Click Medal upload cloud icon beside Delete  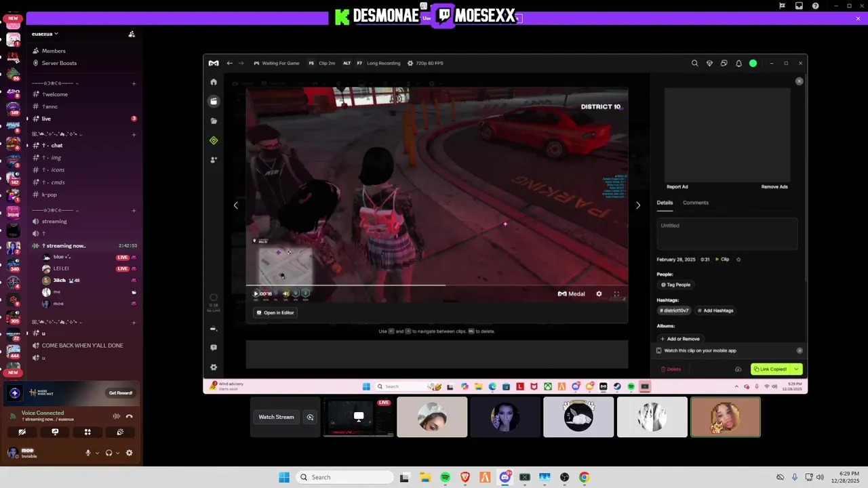[x=738, y=369]
